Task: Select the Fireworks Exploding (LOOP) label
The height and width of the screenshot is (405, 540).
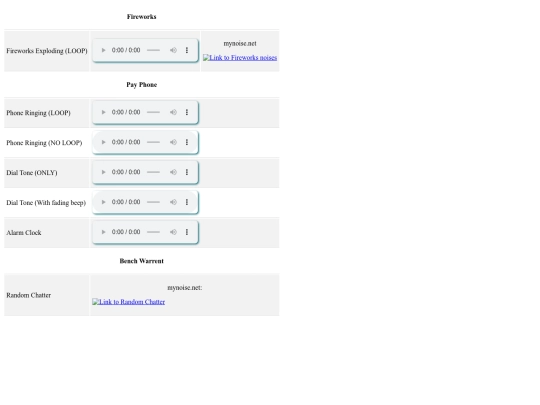Action: [x=47, y=51]
